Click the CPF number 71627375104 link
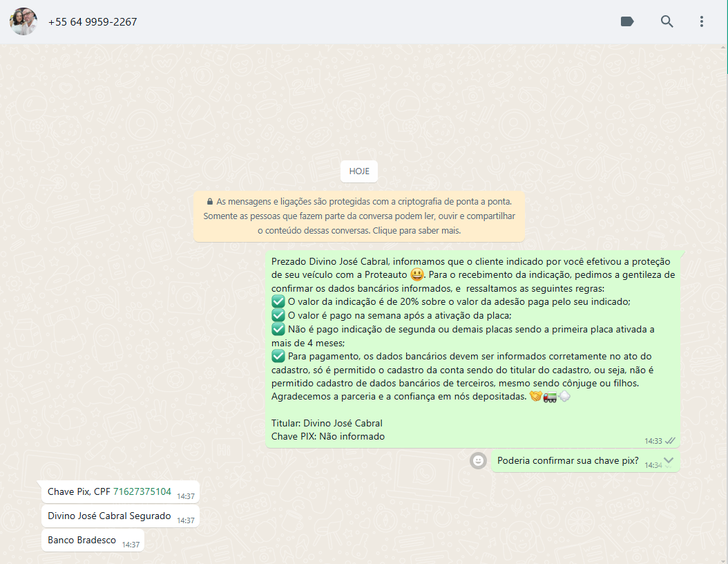The image size is (728, 564). (x=142, y=492)
